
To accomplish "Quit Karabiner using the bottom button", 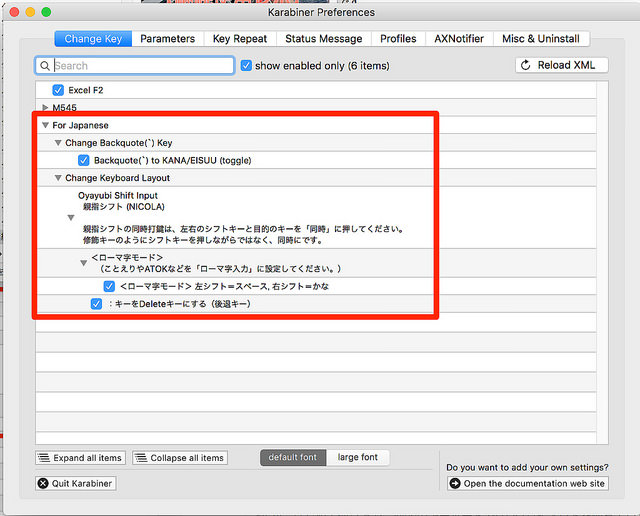I will [76, 483].
